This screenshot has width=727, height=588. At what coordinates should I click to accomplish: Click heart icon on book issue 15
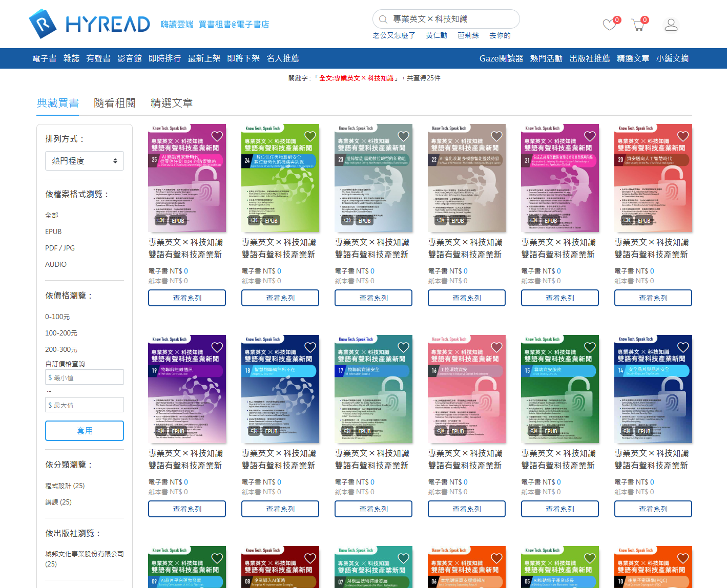tap(590, 347)
